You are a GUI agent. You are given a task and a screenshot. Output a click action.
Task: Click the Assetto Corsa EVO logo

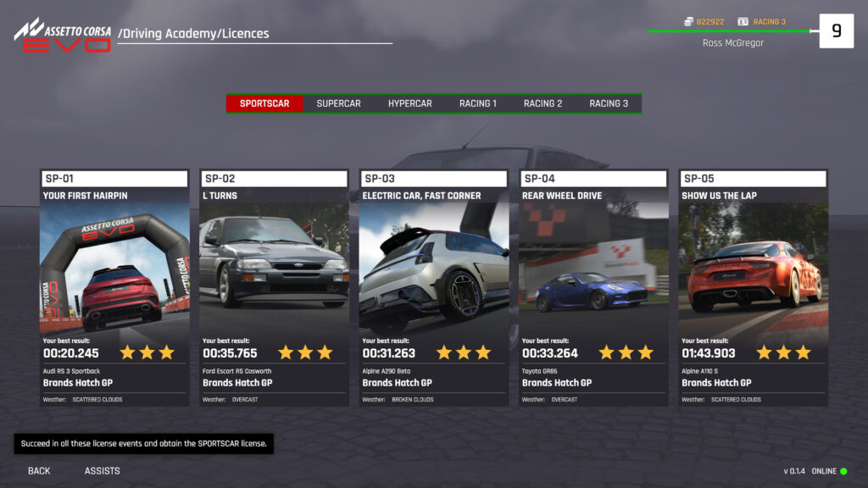pos(62,34)
